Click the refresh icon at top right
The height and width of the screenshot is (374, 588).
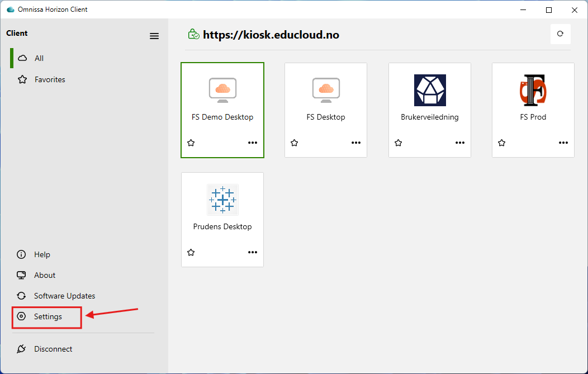[560, 34]
